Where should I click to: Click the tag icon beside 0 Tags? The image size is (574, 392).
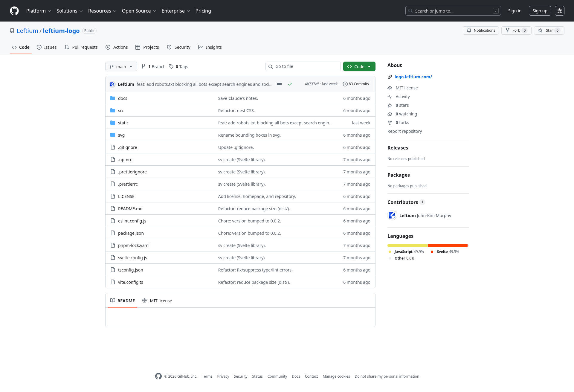pos(171,67)
